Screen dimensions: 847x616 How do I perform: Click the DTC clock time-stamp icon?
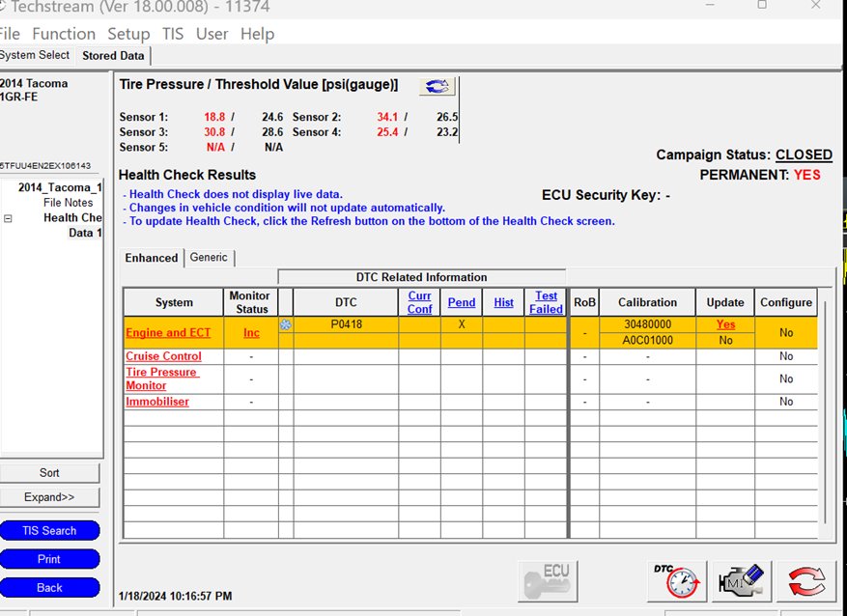tap(677, 581)
